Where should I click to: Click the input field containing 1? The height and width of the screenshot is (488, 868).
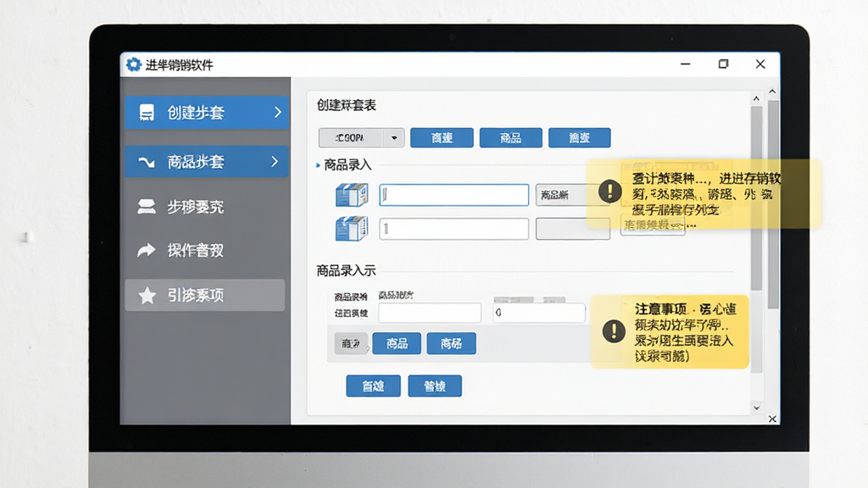(x=454, y=229)
